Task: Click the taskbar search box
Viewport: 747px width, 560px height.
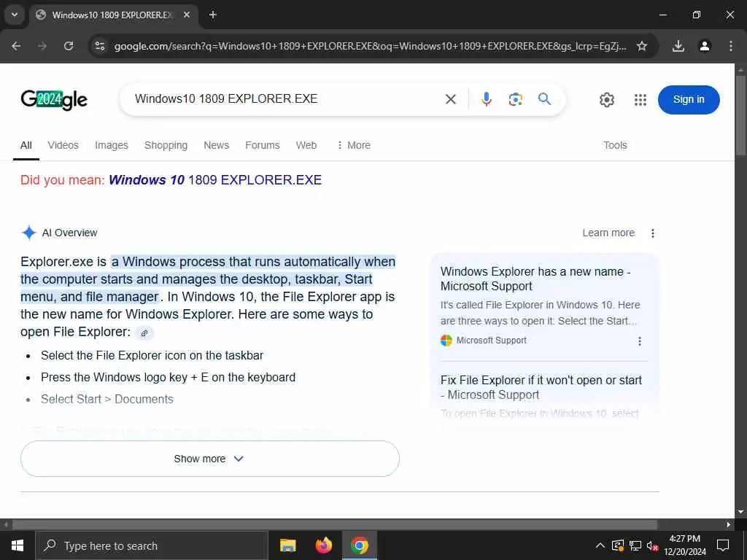Action: pyautogui.click(x=152, y=545)
